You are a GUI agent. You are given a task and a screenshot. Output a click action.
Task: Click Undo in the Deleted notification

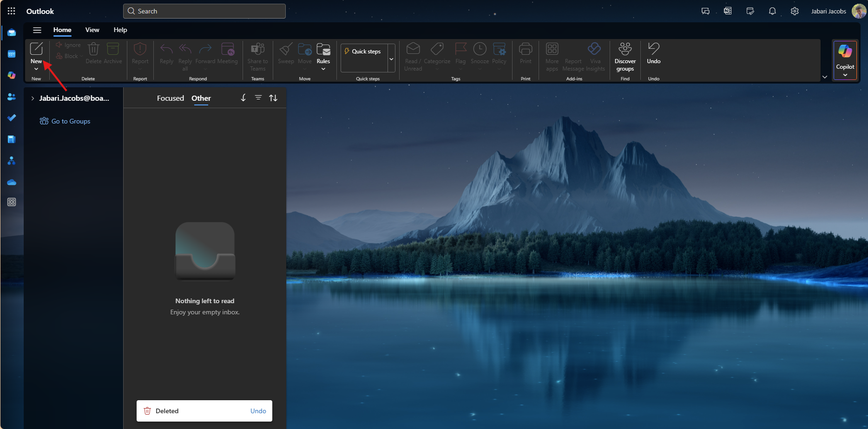(258, 411)
